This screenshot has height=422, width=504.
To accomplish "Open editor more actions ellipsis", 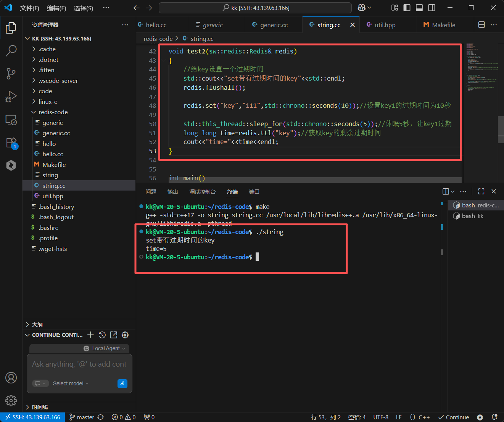I will click(494, 25).
